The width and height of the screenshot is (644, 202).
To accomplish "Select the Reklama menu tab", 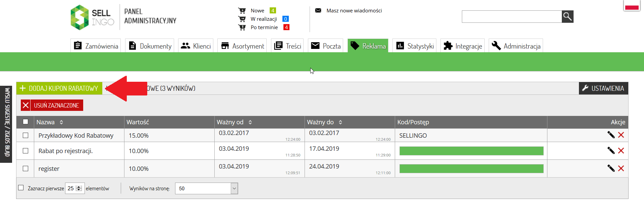I will click(x=368, y=46).
